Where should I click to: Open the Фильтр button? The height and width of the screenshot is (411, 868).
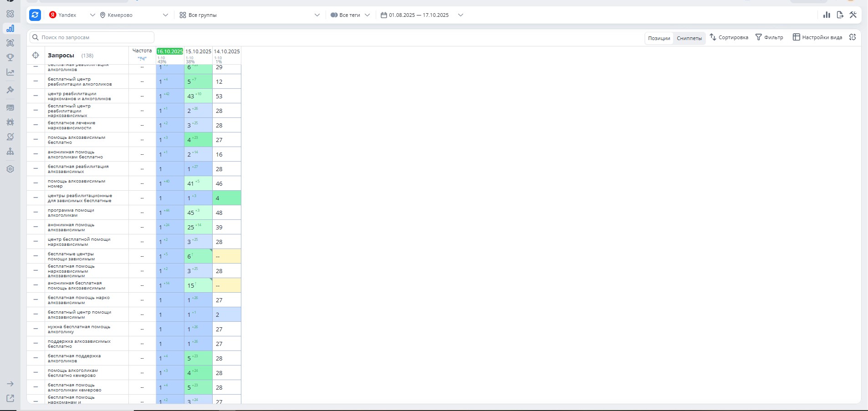tap(769, 37)
